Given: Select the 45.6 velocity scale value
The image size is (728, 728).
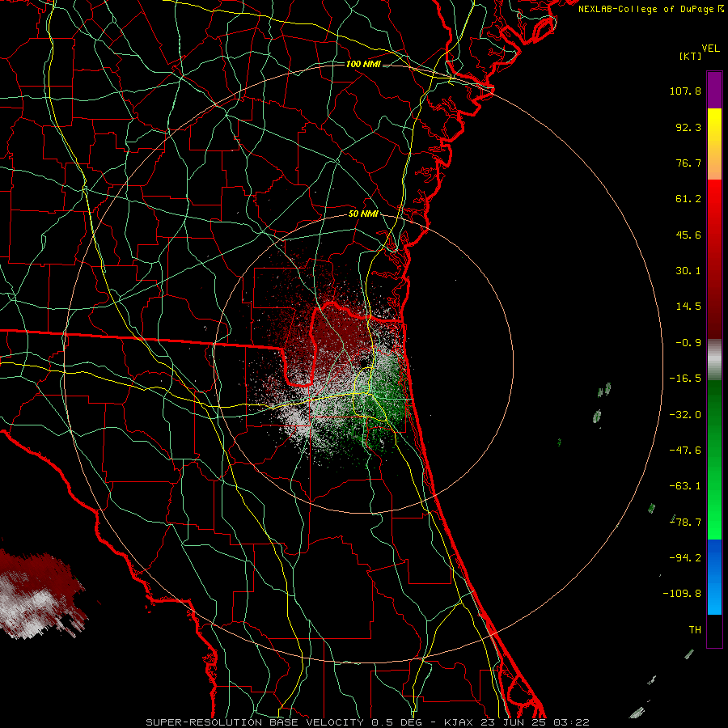Looking at the screenshot, I should [x=688, y=235].
